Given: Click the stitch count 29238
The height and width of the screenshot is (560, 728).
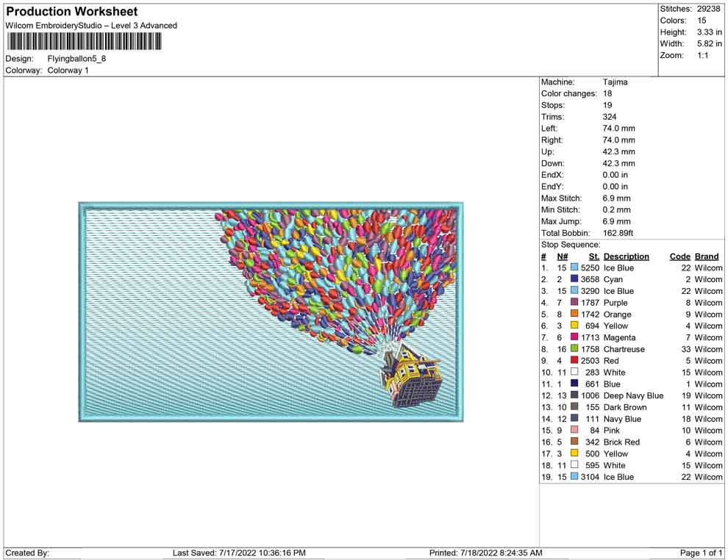Looking at the screenshot, I should [708, 9].
